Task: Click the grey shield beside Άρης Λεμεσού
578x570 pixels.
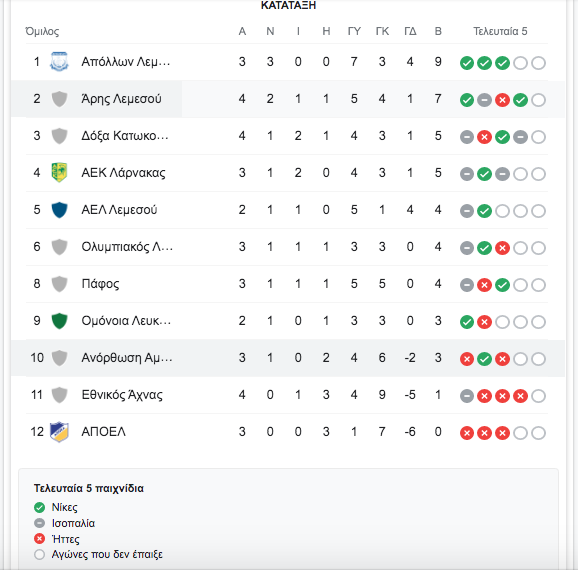Action: 59,99
